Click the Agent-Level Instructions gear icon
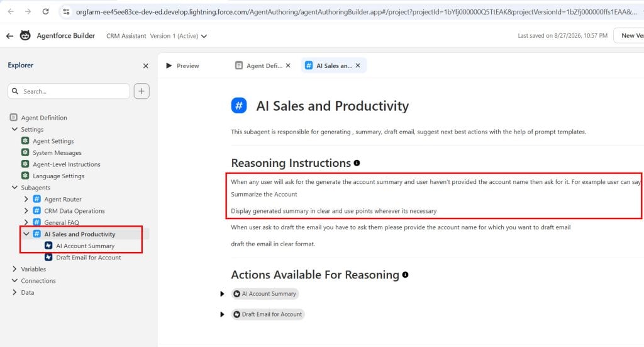The image size is (644, 347). click(25, 164)
